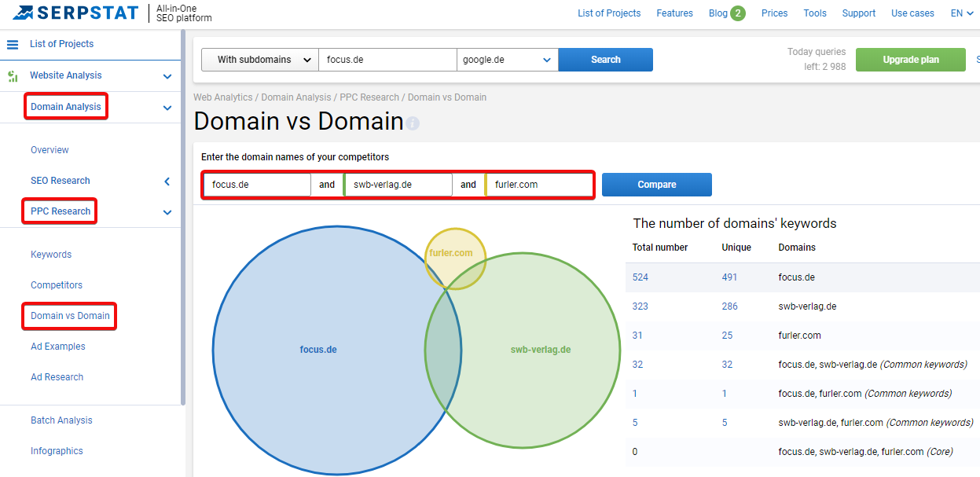
Task: Collapse the Domain Analysis chevron
Action: coord(167,108)
